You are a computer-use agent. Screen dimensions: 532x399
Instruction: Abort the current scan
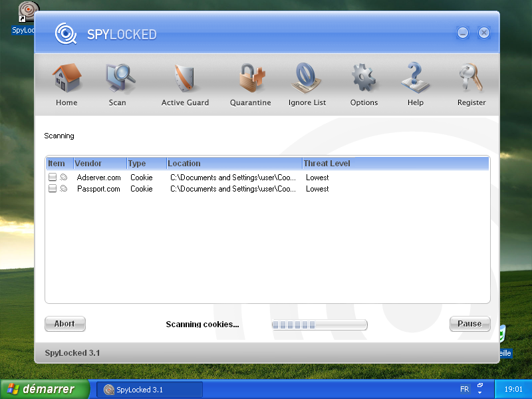click(65, 324)
